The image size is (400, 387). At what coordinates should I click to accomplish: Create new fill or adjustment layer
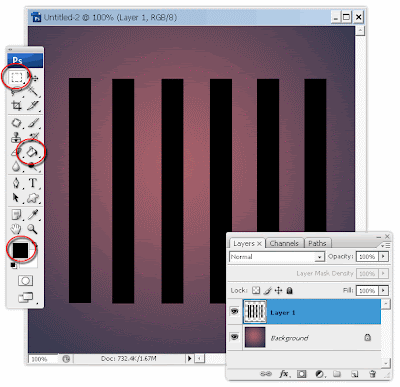[x=320, y=374]
